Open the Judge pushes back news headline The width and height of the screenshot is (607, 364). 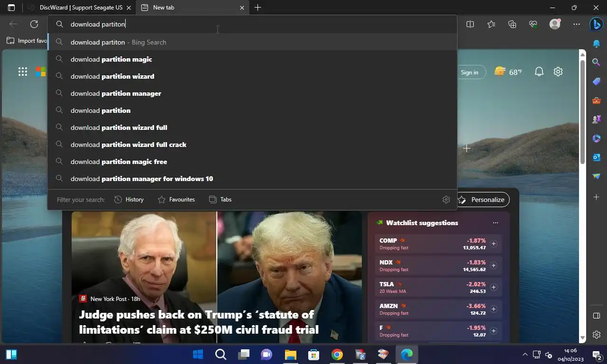(x=199, y=322)
